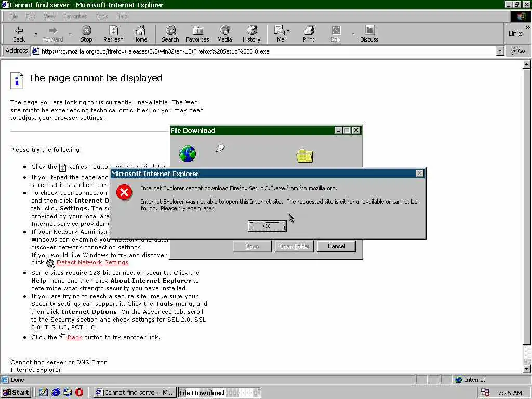The height and width of the screenshot is (399, 532).
Task: Click the Back toolbar button
Action: coord(19,34)
